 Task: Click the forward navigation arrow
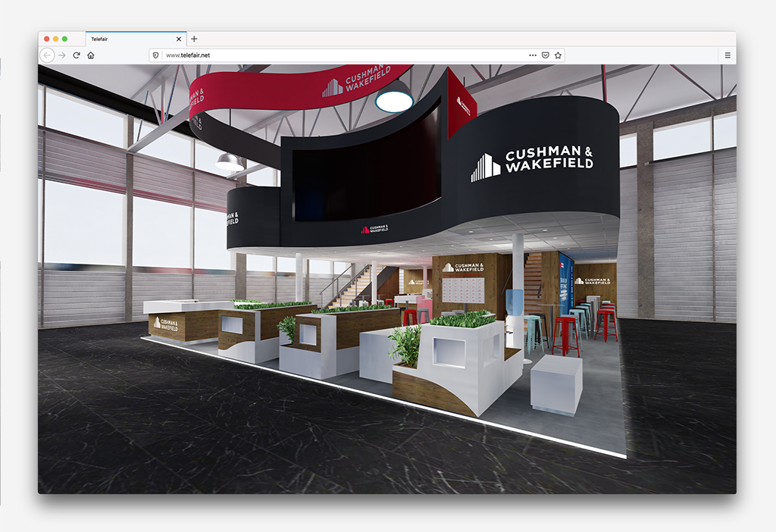click(62, 55)
